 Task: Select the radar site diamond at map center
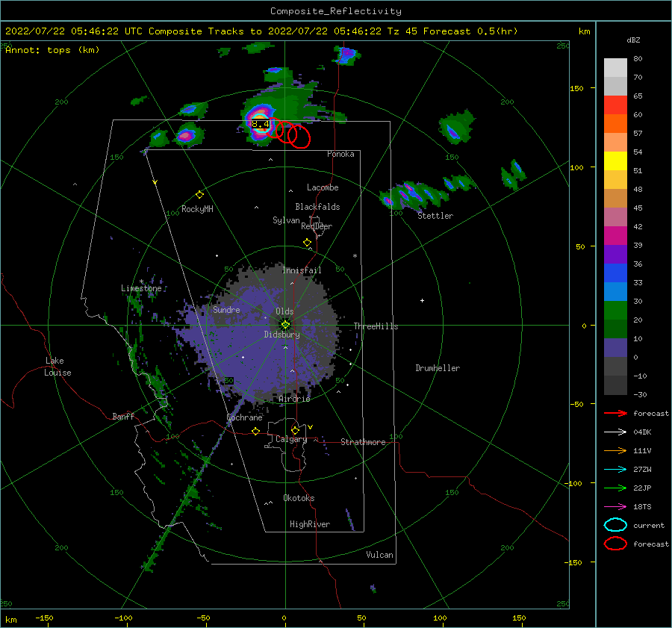coord(285,325)
